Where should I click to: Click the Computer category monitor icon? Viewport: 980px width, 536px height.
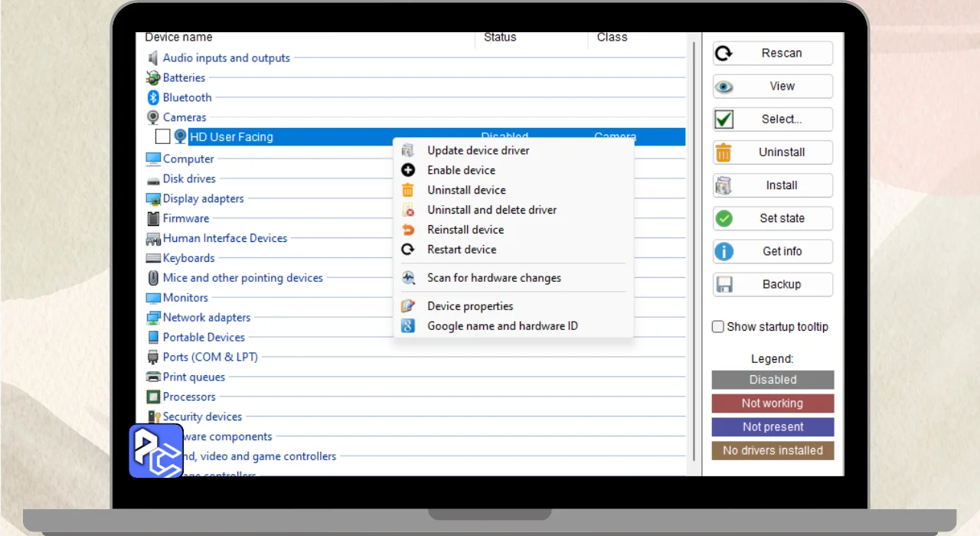coord(153,159)
